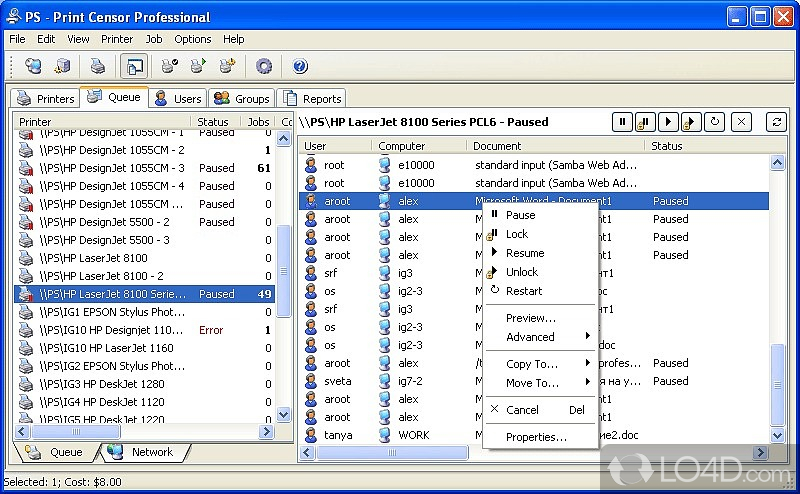
Task: Select the IG10 HP Designjet printer with Error
Action: pos(110,330)
